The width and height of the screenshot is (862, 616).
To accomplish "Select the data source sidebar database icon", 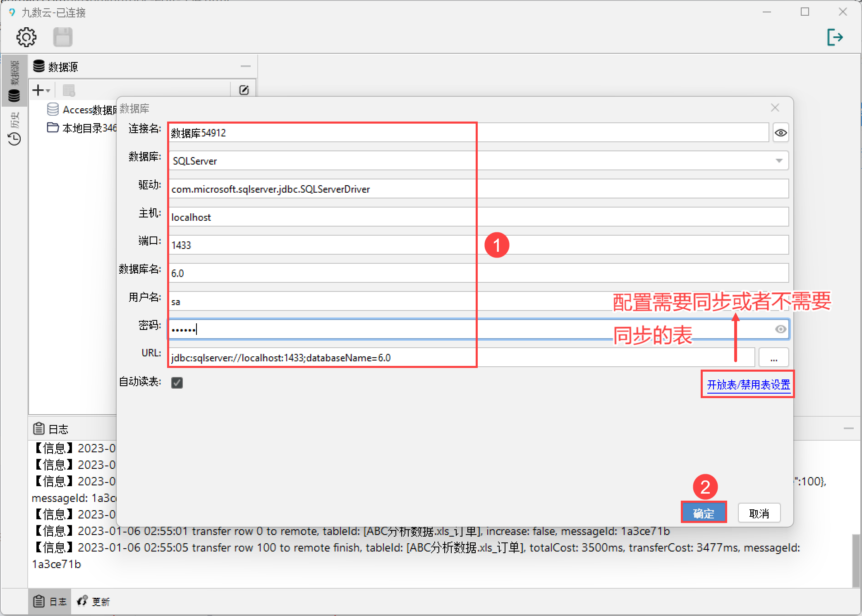I will (x=14, y=96).
